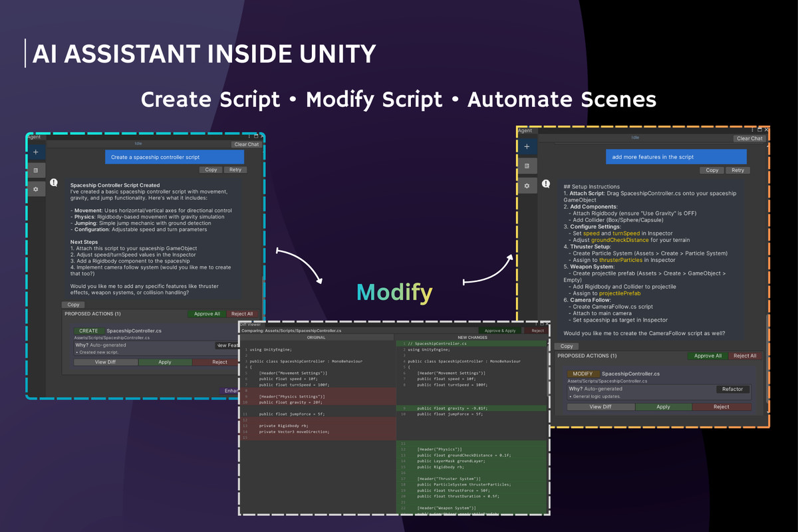Click Approve & Apply in Diff Viewer
The width and height of the screenshot is (798, 532).
[500, 331]
